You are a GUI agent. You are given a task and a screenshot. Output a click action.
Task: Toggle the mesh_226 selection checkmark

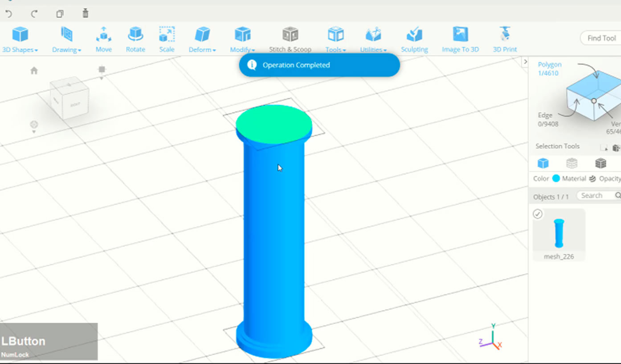pos(538,214)
